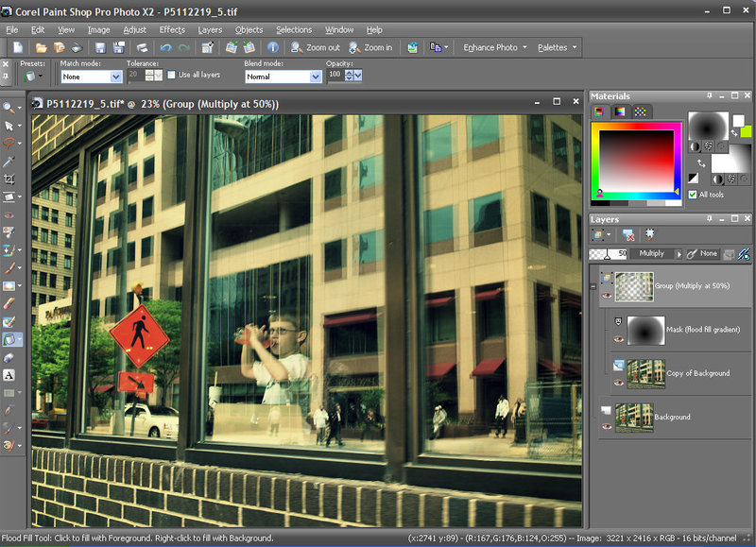This screenshot has height=547, width=756.
Task: Open the Layers menu
Action: (x=210, y=30)
